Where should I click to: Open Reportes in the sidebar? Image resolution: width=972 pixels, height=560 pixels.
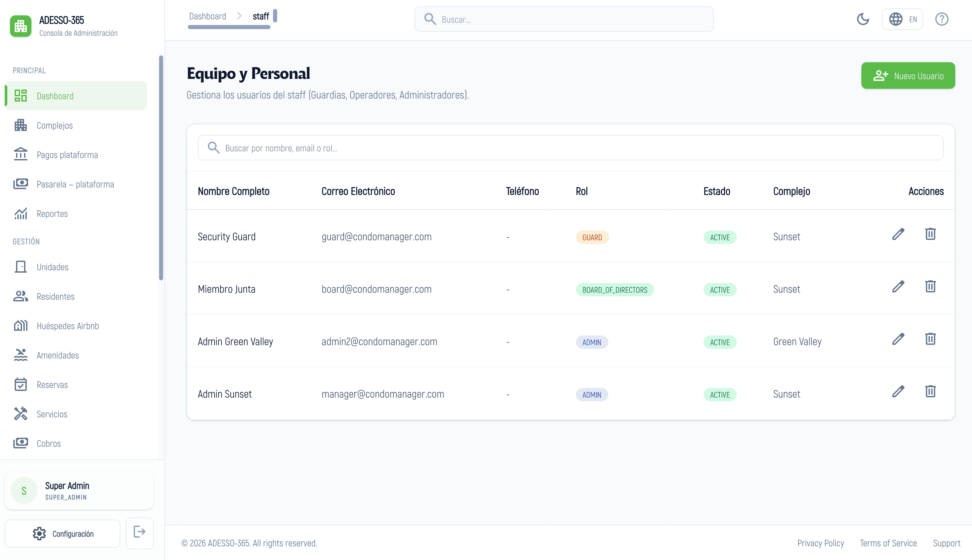coord(76,214)
